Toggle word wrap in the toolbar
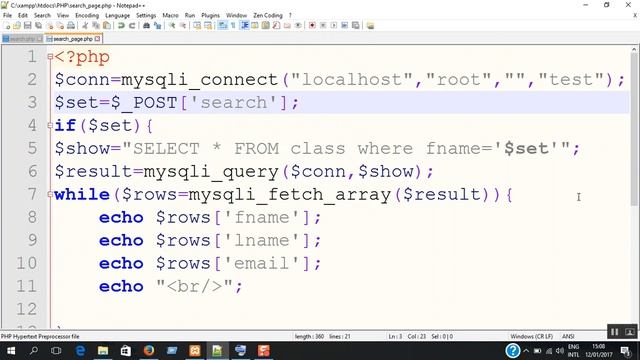Image resolution: width=640 pixels, height=360 pixels. coord(222,25)
